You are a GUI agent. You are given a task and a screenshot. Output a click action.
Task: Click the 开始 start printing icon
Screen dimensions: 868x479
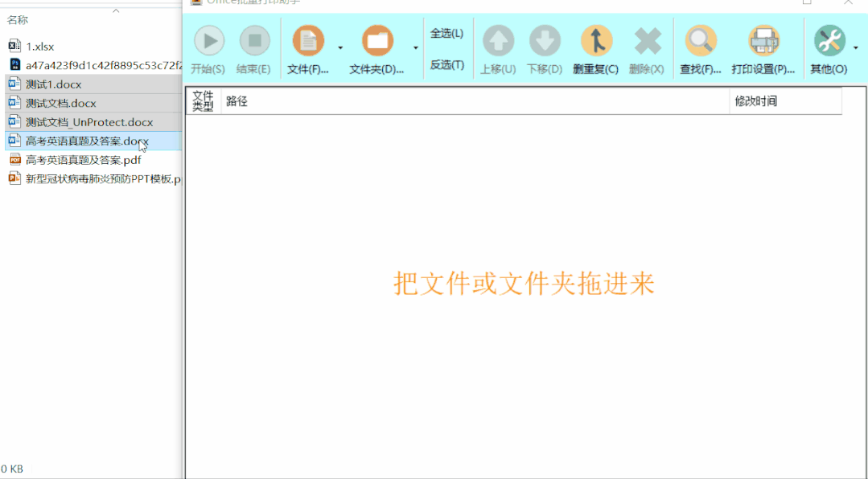[x=208, y=40]
